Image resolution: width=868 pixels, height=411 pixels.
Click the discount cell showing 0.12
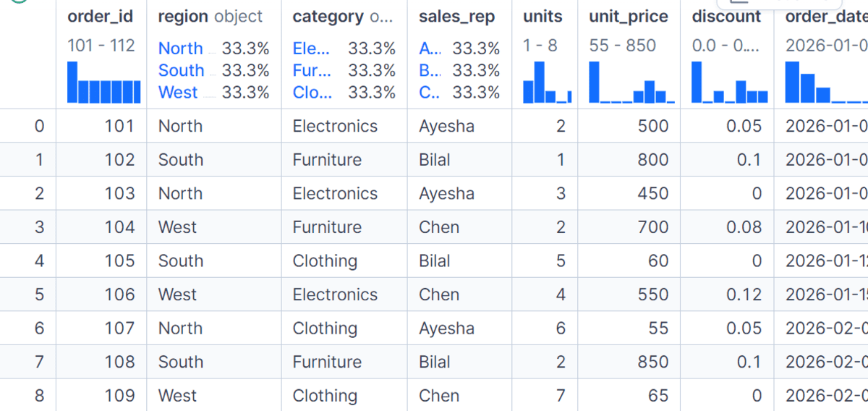coord(744,295)
